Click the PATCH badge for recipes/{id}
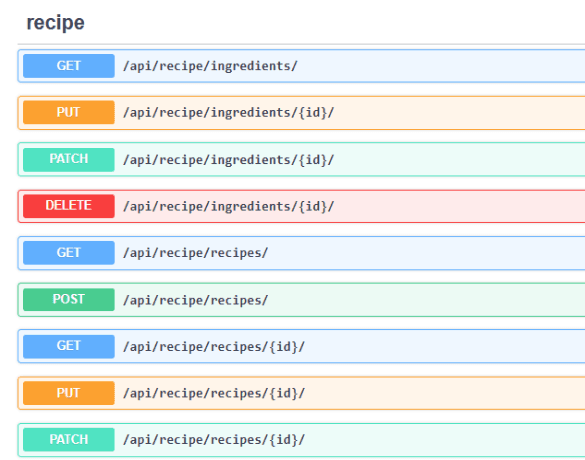 [x=69, y=440]
